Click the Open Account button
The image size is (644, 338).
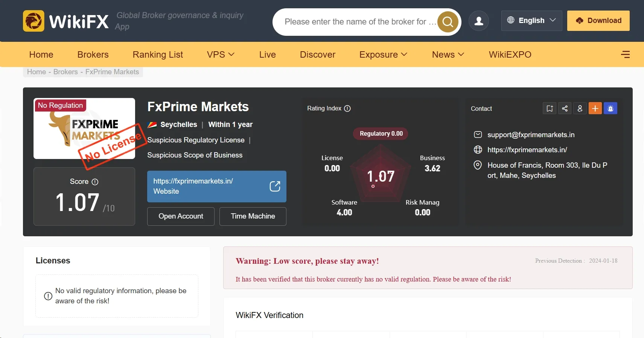click(x=181, y=216)
